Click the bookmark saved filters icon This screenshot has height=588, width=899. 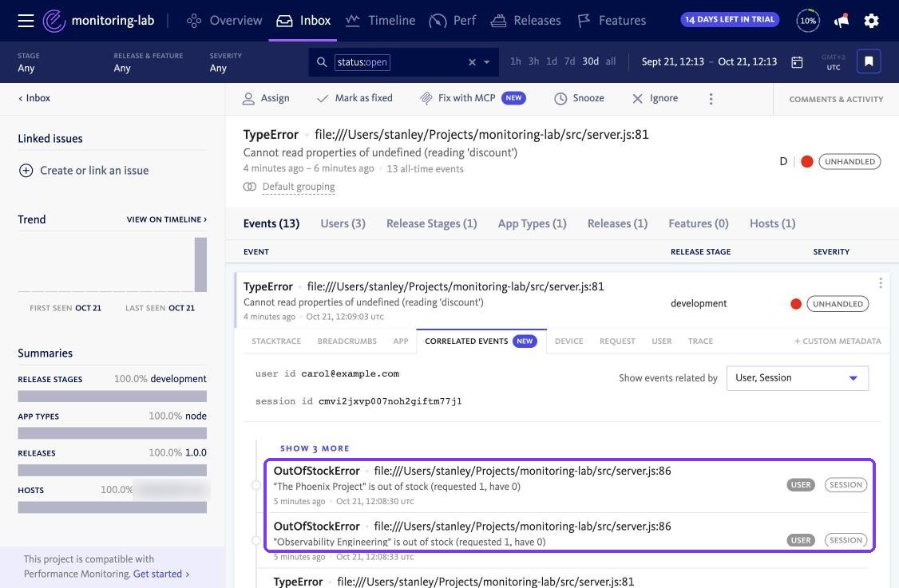[x=869, y=61]
